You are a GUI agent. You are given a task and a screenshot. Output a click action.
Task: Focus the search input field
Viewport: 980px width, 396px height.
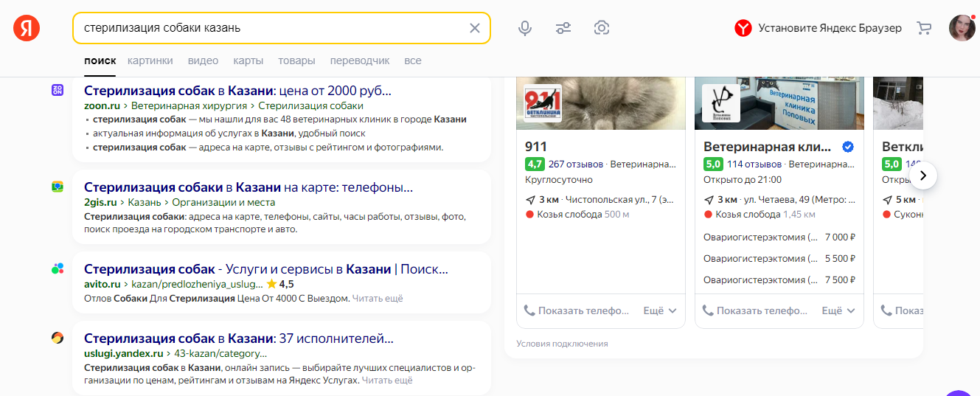[274, 28]
